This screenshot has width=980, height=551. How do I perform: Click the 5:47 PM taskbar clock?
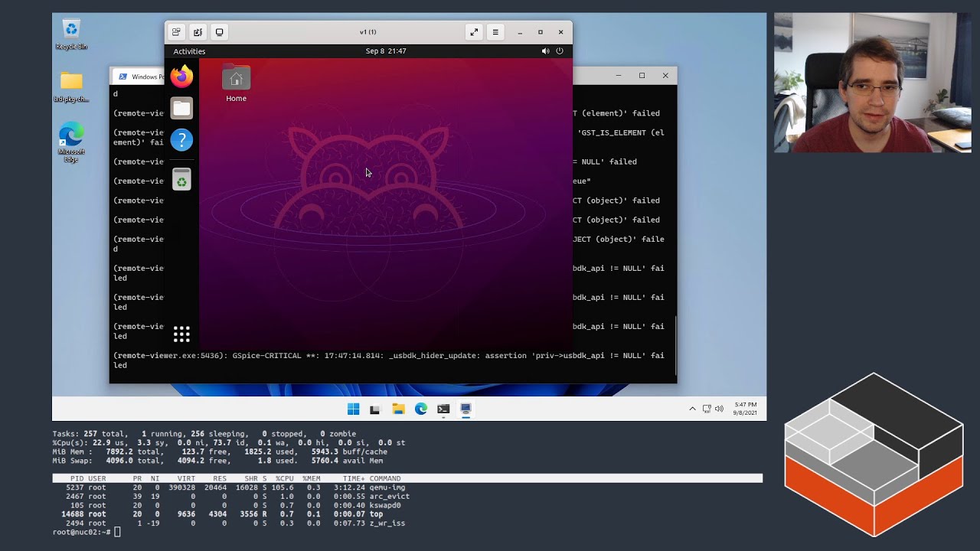coord(745,409)
